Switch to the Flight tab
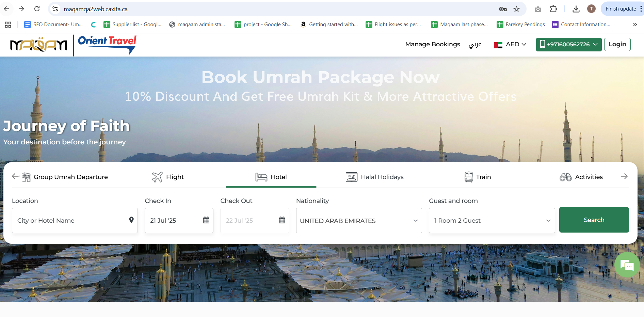The width and height of the screenshot is (644, 317). [168, 177]
